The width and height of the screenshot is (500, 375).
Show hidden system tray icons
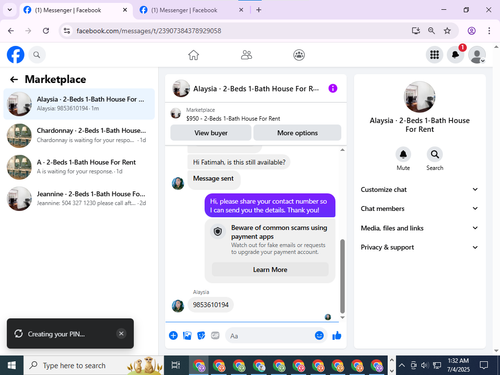[x=402, y=365]
